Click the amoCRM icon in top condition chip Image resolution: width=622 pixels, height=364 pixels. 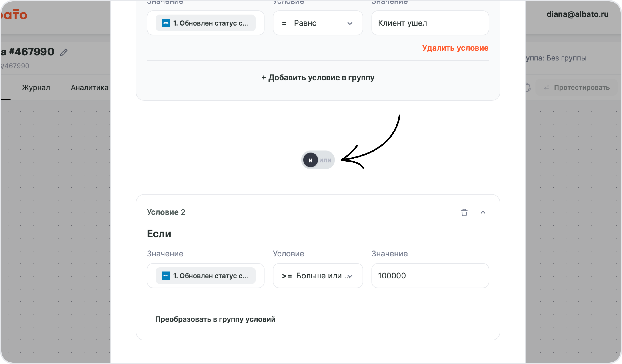coord(166,23)
